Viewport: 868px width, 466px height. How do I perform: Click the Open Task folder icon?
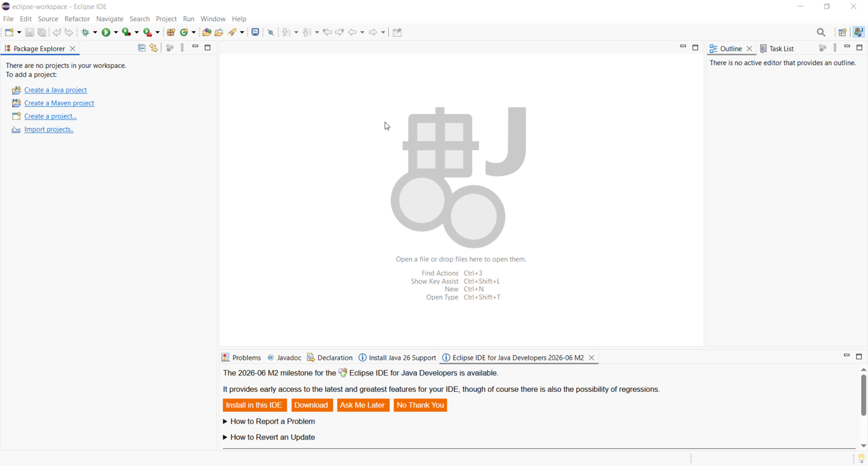[x=219, y=33]
